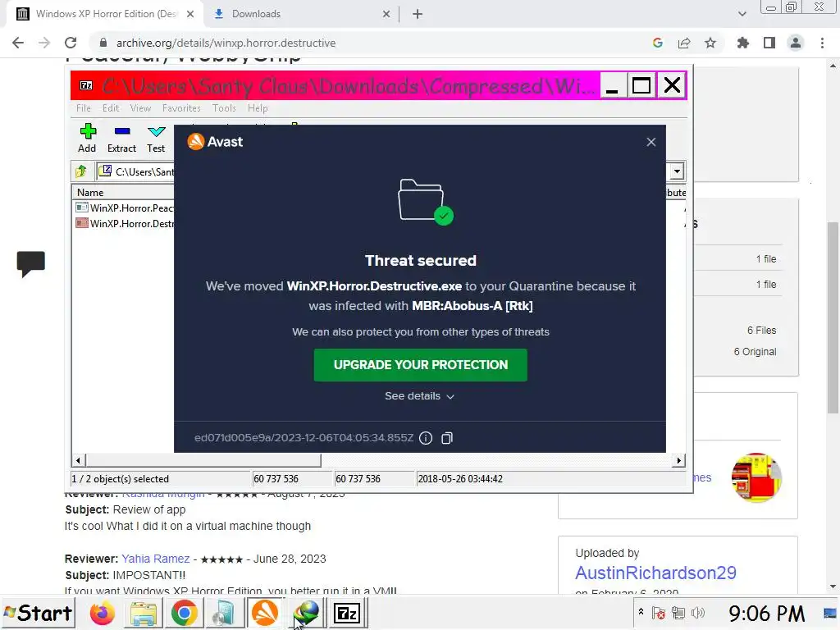Viewport: 840px width, 630px height.
Task: Open the Chrome three-dot menu
Action: [x=822, y=43]
